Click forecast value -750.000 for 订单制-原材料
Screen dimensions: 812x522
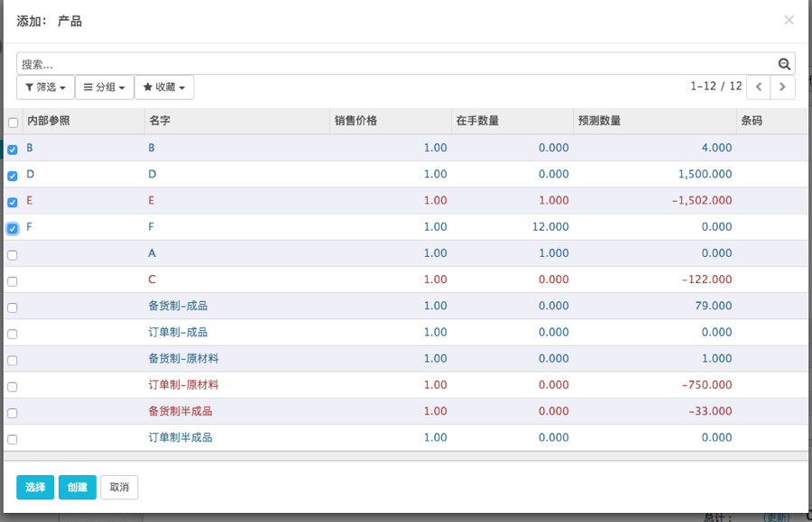point(706,385)
